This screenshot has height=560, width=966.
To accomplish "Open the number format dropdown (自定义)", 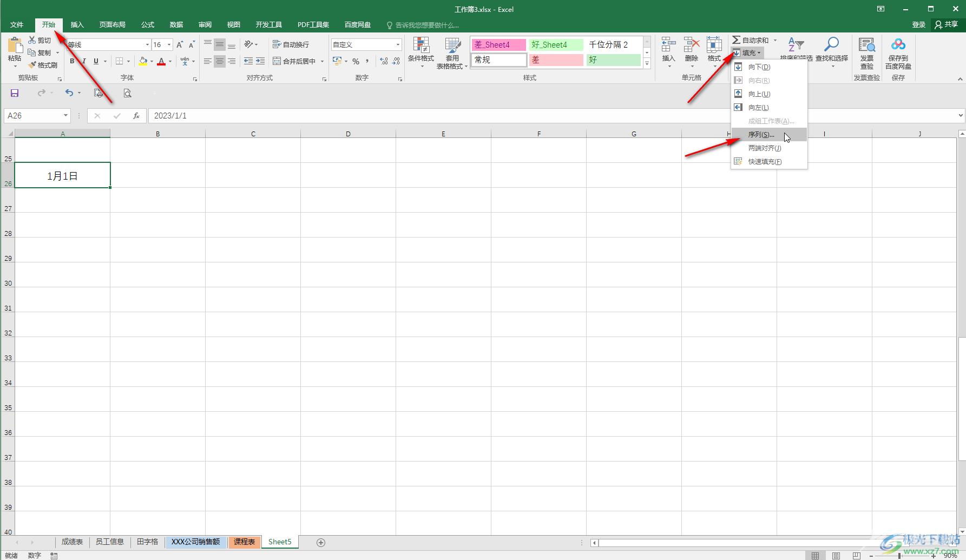I will coord(398,44).
